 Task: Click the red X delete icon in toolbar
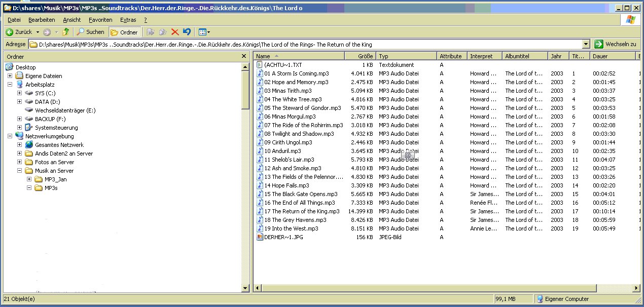(175, 32)
